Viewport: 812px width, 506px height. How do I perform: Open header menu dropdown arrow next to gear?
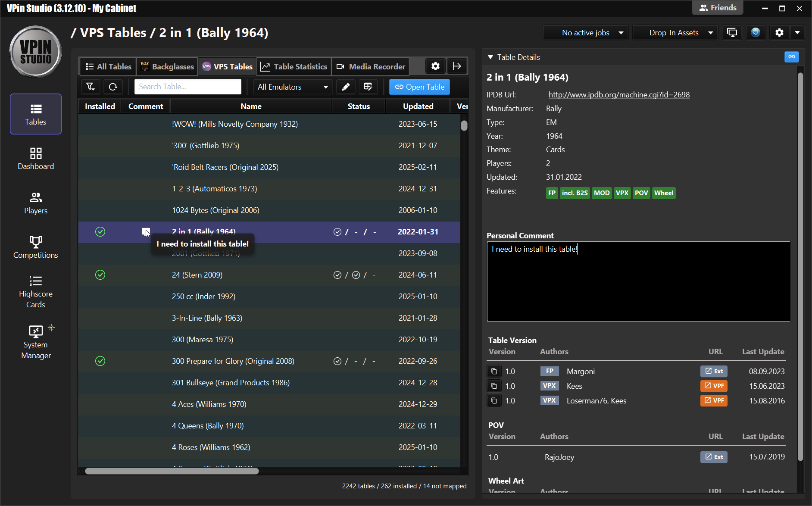pyautogui.click(x=797, y=33)
